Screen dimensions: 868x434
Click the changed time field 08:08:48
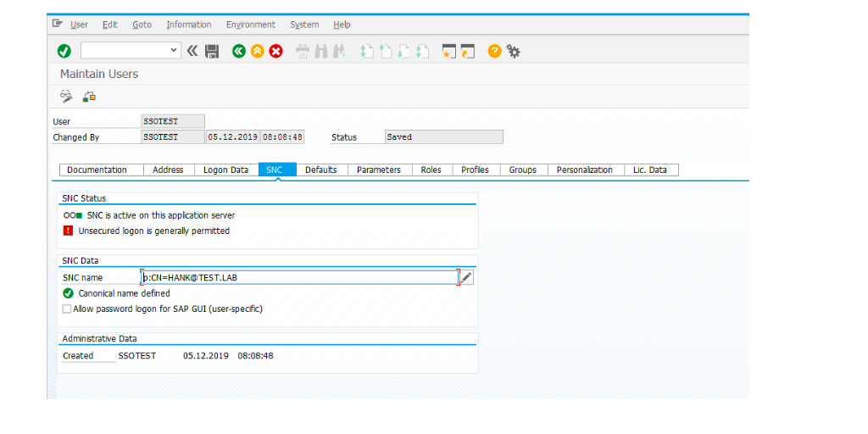[282, 136]
